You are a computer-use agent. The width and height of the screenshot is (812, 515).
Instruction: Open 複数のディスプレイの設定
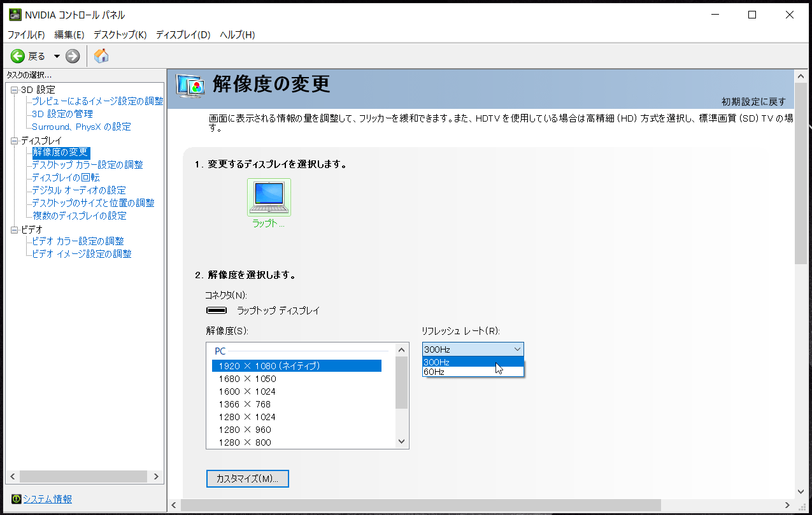tap(80, 216)
